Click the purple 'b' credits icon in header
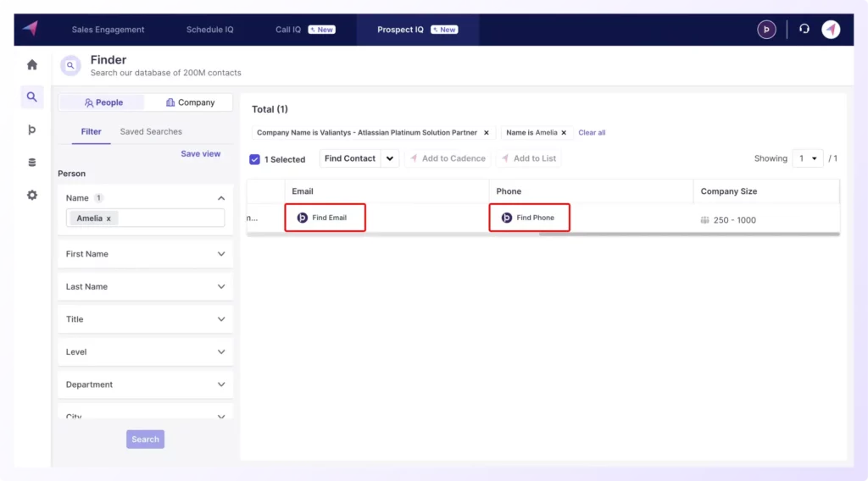 (x=766, y=30)
